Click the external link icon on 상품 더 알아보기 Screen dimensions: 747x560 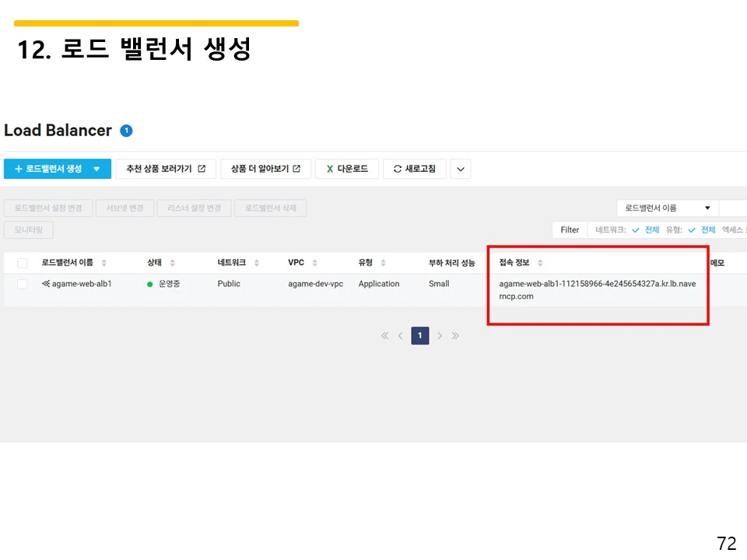pos(295,168)
